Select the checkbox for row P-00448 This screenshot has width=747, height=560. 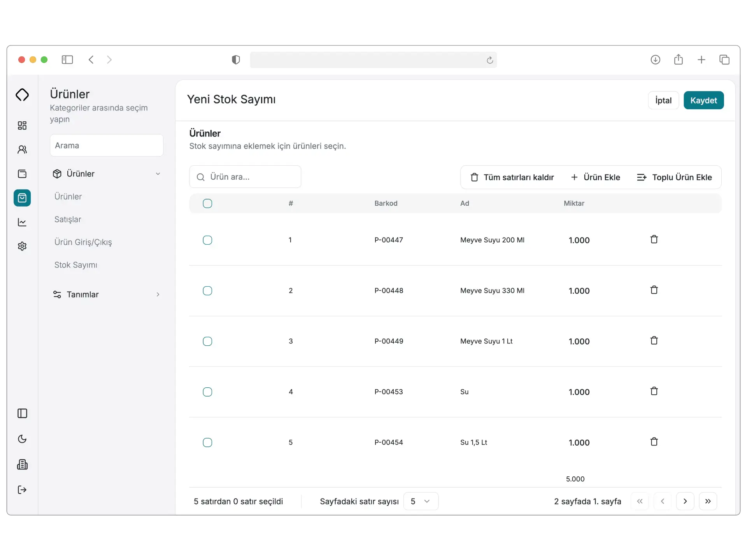click(207, 290)
